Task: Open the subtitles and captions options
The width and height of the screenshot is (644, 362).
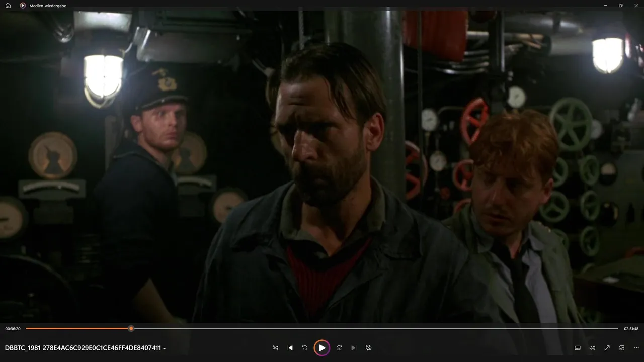Action: 578,348
